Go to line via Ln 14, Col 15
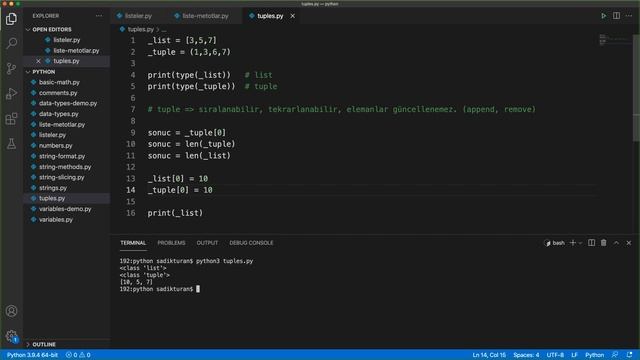Image resolution: width=640 pixels, height=360 pixels. pos(489,355)
